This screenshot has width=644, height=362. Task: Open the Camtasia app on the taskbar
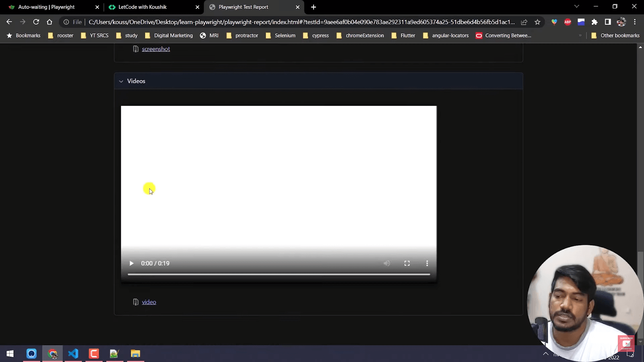94,354
